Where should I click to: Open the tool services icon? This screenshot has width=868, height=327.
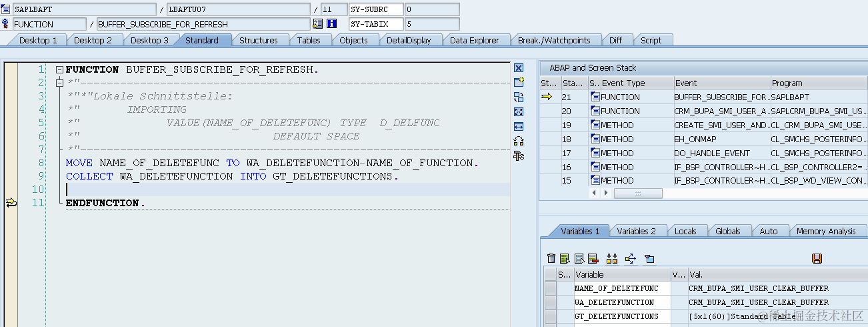(x=519, y=155)
